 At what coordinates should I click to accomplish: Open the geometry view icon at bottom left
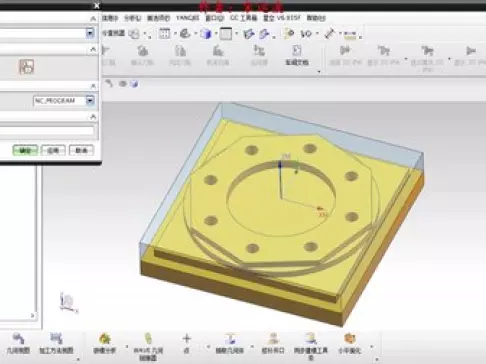[18, 343]
